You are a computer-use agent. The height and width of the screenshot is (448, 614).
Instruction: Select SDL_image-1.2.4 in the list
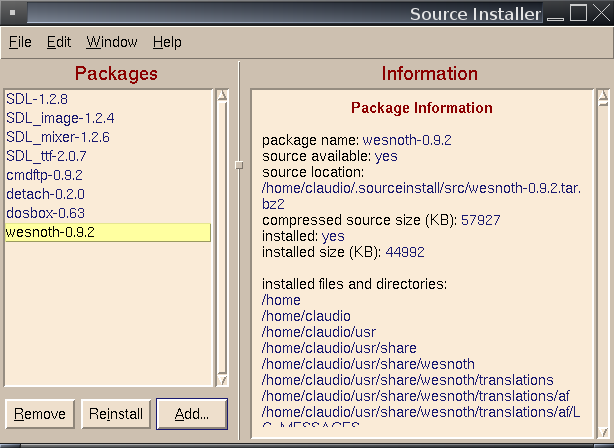pyautogui.click(x=60, y=118)
